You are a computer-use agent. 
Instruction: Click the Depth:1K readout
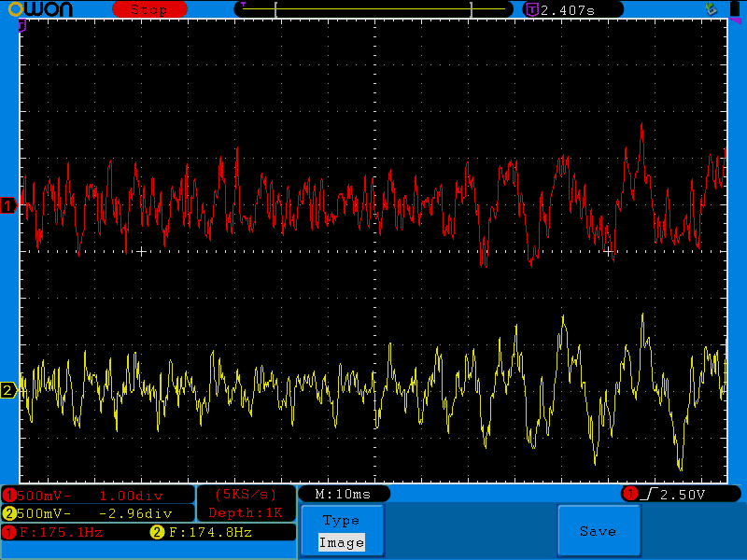pyautogui.click(x=246, y=512)
